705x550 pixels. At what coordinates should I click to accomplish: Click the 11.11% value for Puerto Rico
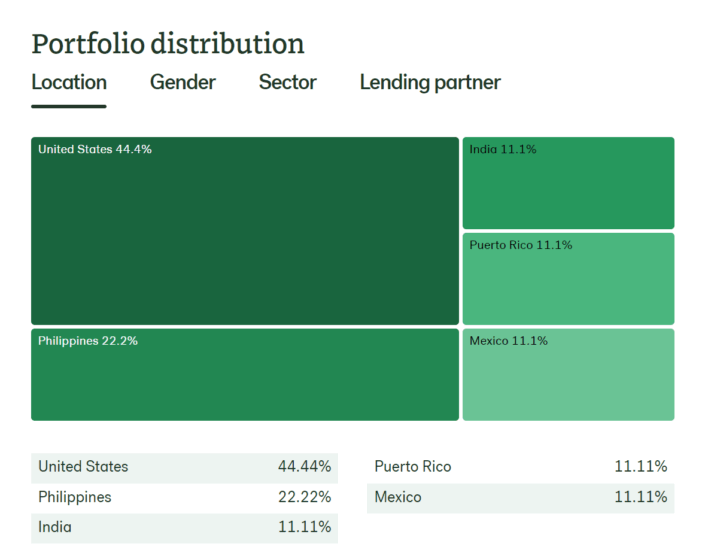click(640, 467)
